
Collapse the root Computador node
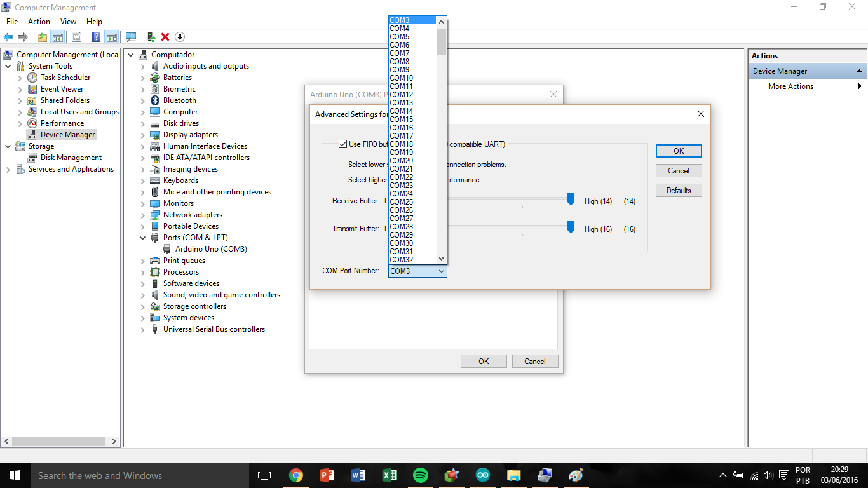[131, 55]
